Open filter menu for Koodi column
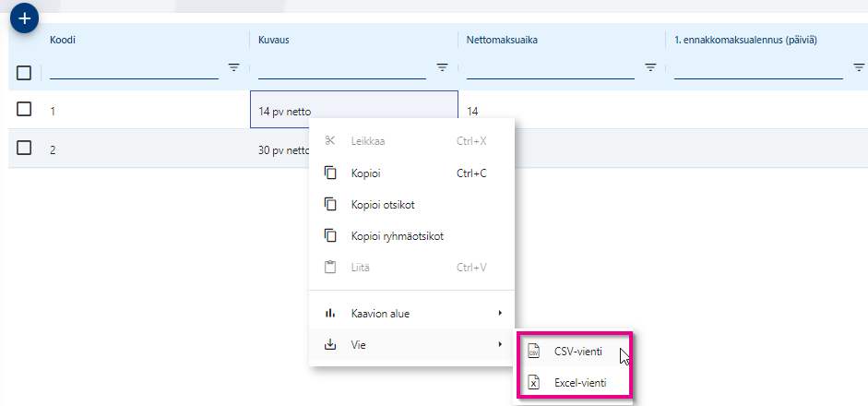The width and height of the screenshot is (868, 406). [x=233, y=67]
